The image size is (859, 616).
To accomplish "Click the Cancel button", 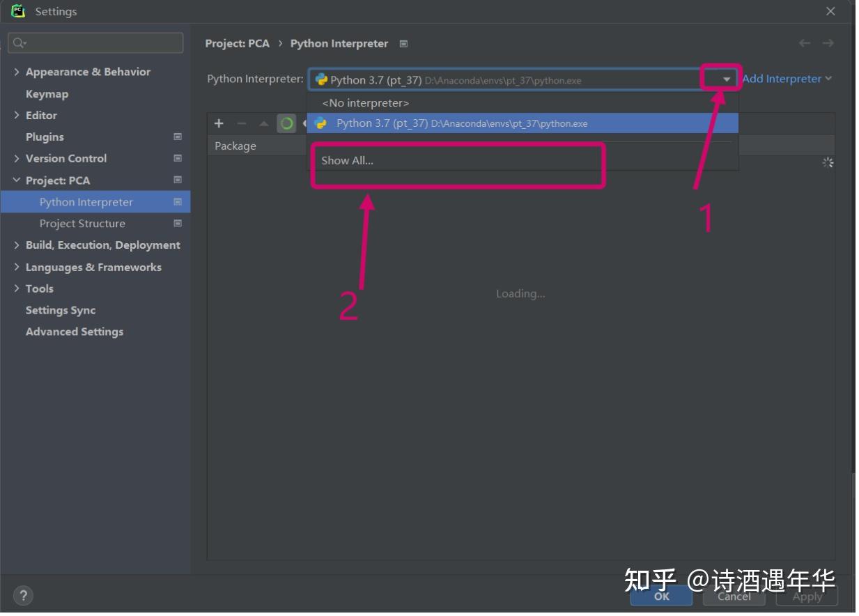I will pyautogui.click(x=734, y=596).
